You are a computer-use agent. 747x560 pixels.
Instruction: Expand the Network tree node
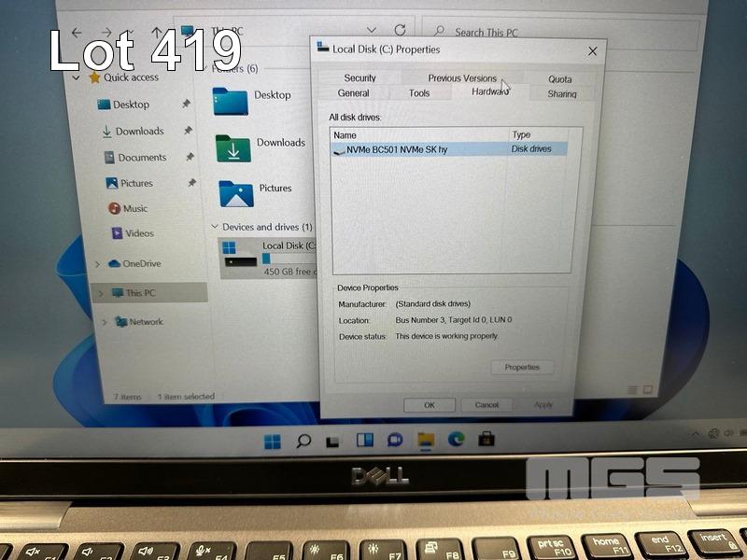(103, 322)
